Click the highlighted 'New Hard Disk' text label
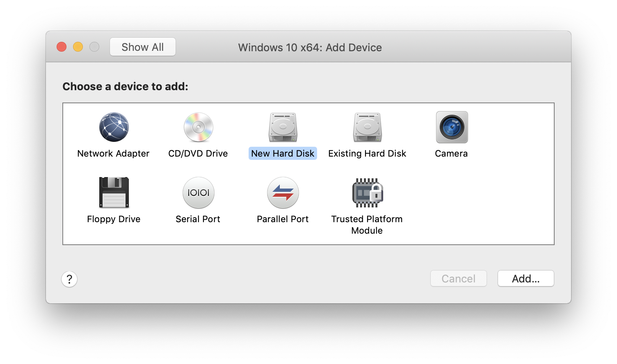The image size is (617, 364). (283, 153)
